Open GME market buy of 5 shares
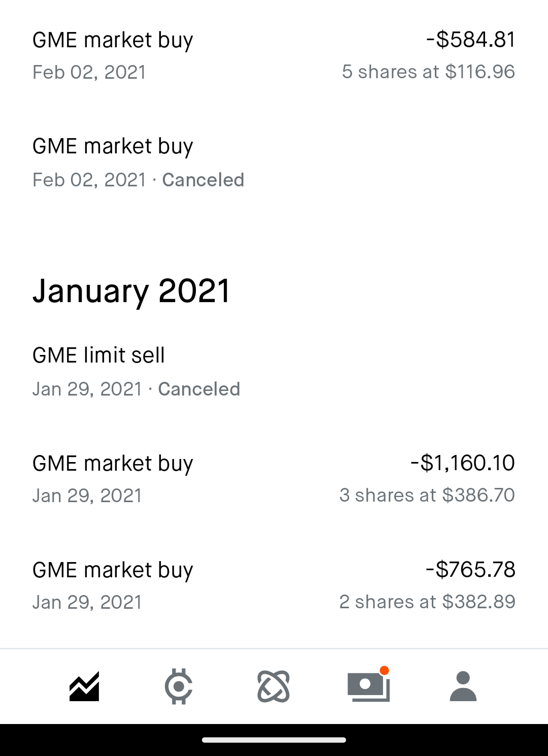The height and width of the screenshot is (756, 548). [274, 55]
